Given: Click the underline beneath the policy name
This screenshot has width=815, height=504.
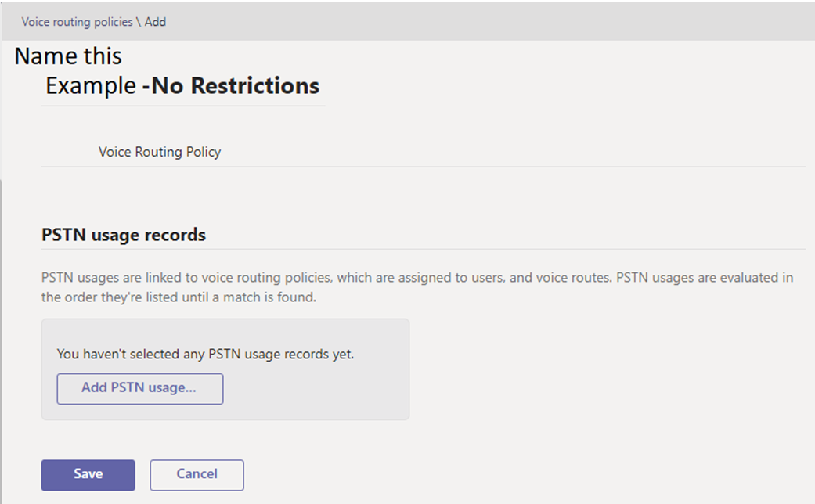Looking at the screenshot, I should point(182,106).
